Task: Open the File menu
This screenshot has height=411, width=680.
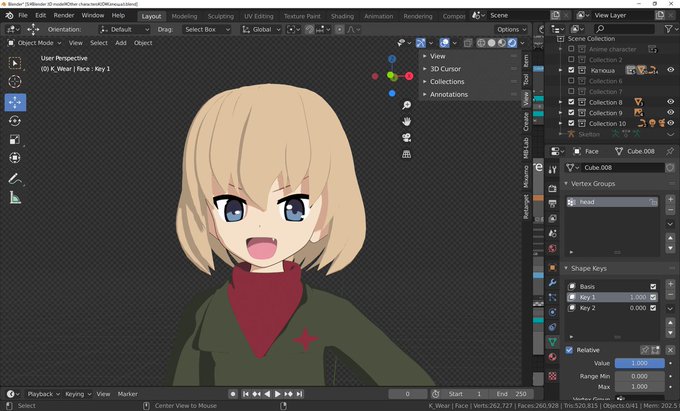Action: click(23, 15)
